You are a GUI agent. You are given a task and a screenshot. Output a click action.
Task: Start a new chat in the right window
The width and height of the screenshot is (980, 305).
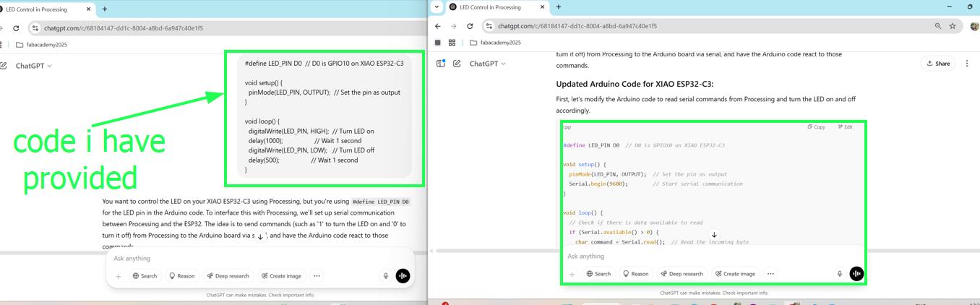457,64
